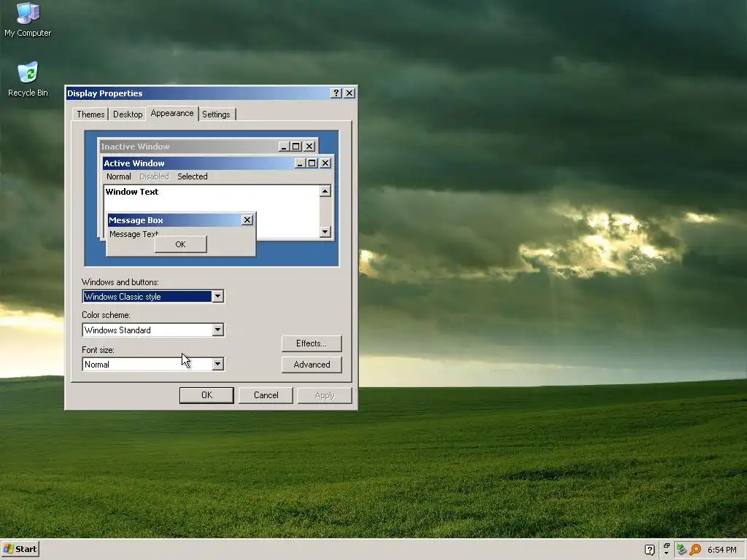
Task: Confirm the dialog with the main OK button
Action: [x=206, y=395]
